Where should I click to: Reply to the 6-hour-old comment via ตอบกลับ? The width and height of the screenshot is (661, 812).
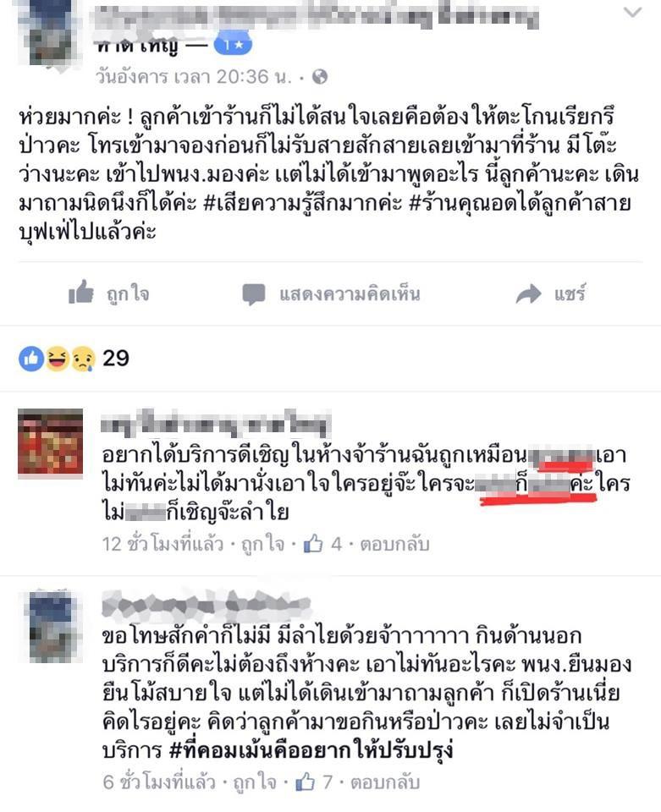(x=385, y=782)
